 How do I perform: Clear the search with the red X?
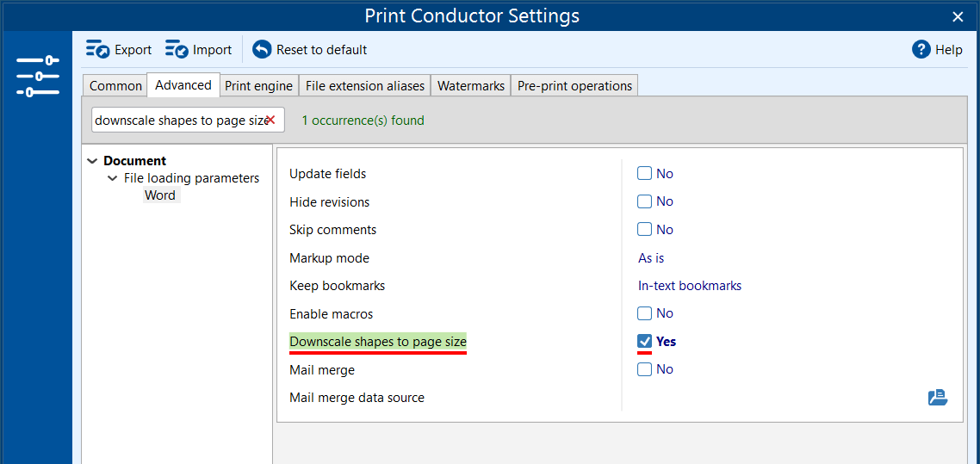[x=270, y=121]
